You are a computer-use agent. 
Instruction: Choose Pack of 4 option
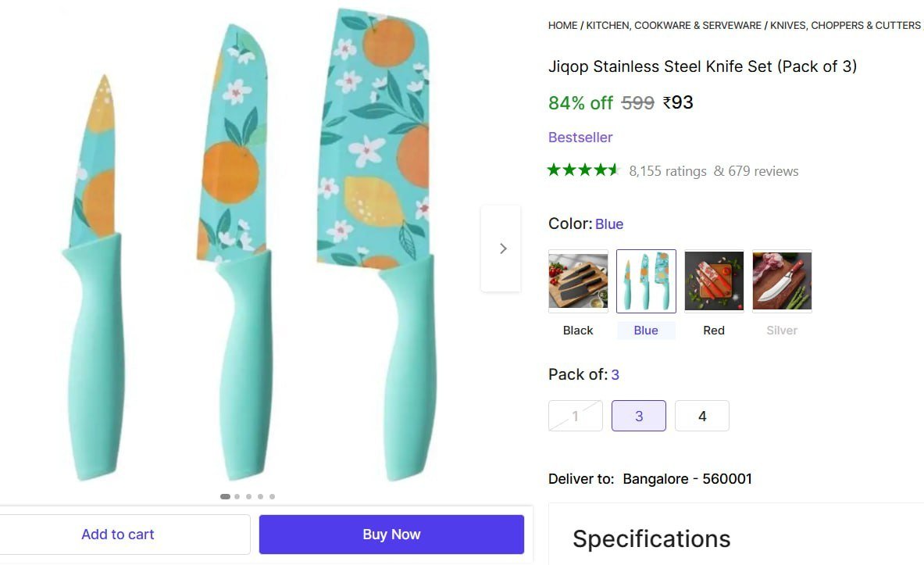pyautogui.click(x=701, y=415)
